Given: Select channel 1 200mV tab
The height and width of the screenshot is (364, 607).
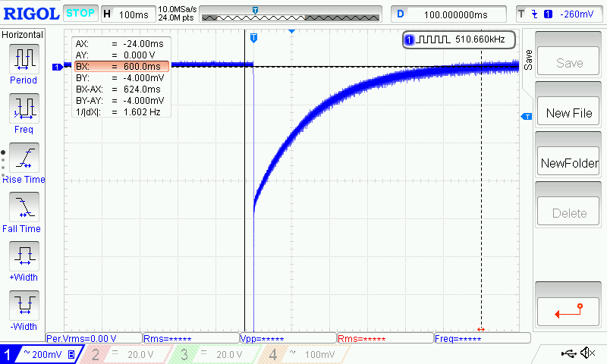Looking at the screenshot, I should coord(39,354).
